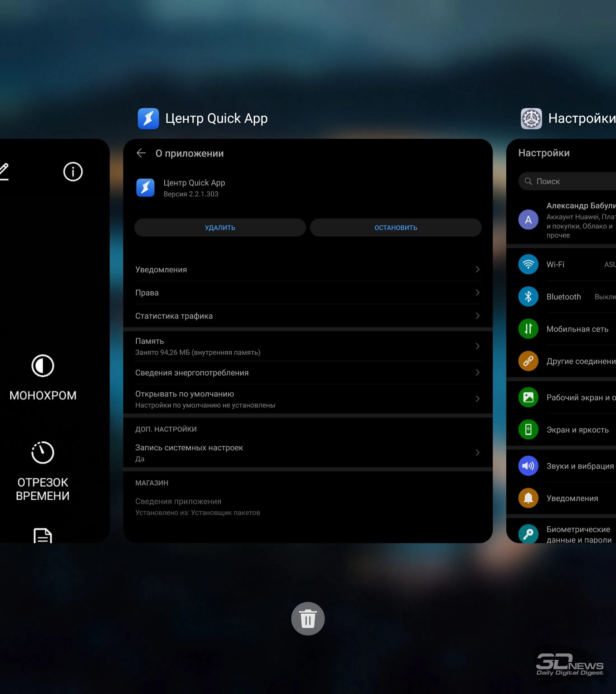The width and height of the screenshot is (616, 694).
Task: Tap the Bluetooth label in Settings card
Action: click(x=564, y=297)
